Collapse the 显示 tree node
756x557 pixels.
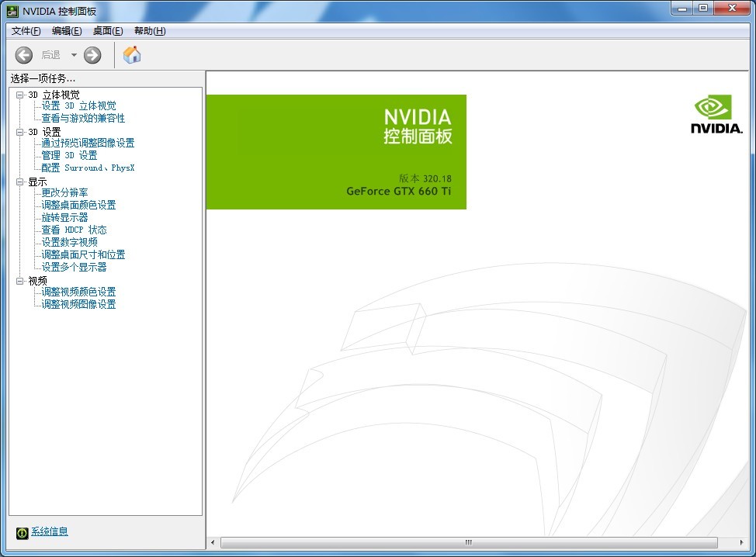19,182
